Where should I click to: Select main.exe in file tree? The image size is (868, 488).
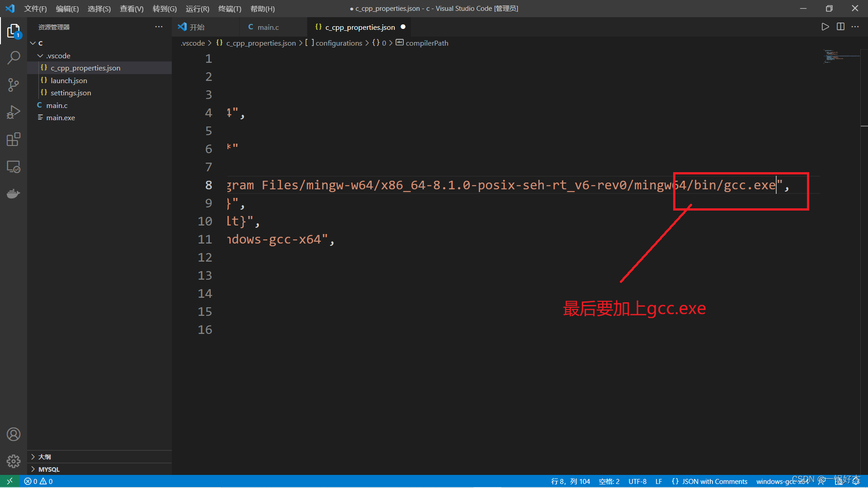[x=99, y=117]
